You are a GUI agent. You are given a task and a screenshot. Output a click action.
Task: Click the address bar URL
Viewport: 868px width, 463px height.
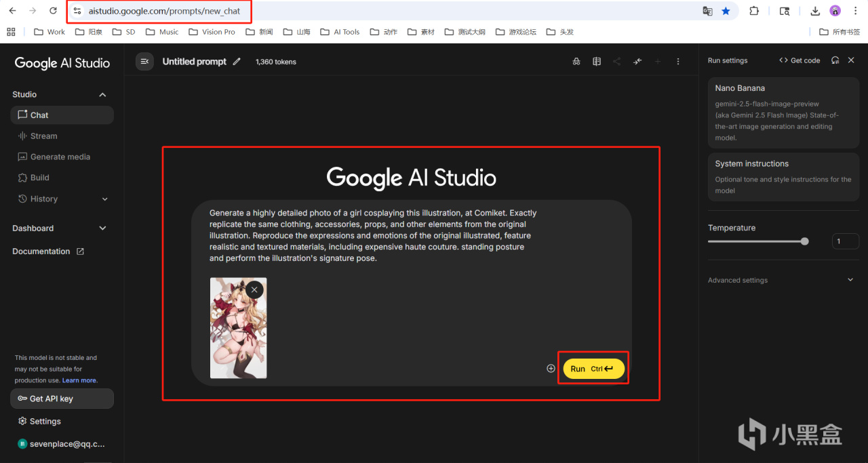(x=165, y=11)
